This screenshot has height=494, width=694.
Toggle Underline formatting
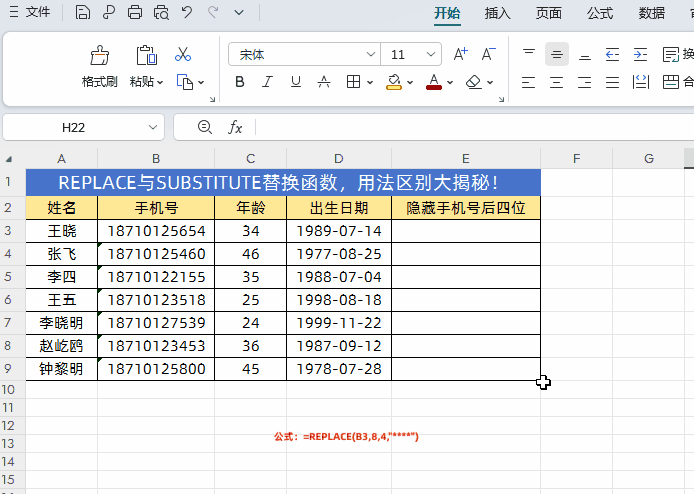coord(296,82)
